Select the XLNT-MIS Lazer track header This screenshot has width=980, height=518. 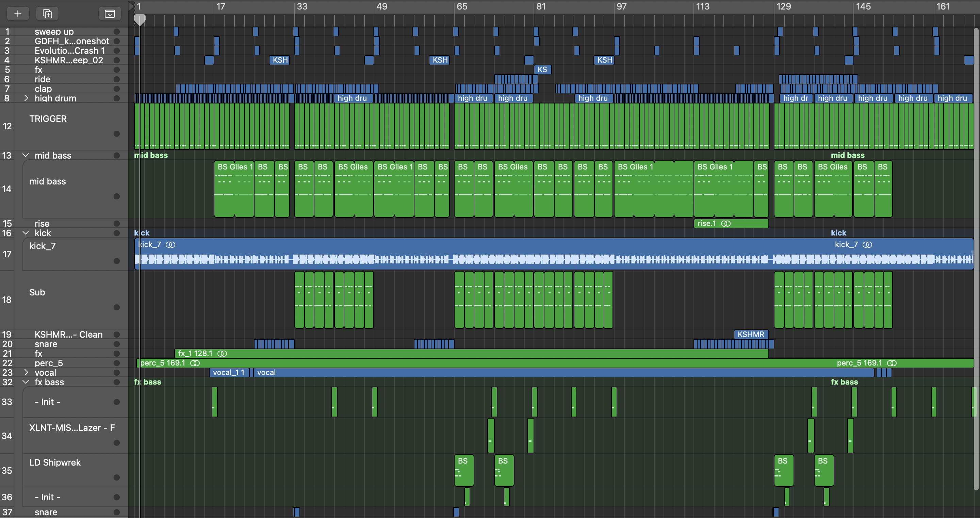click(72, 428)
